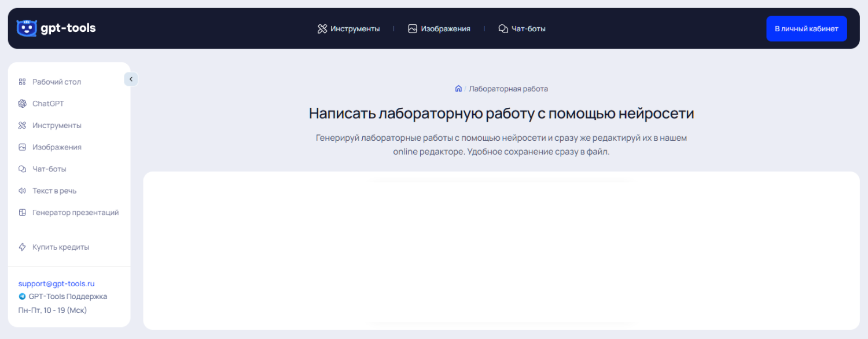Image resolution: width=868 pixels, height=339 pixels.
Task: Select the Рабочий стол icon in sidebar
Action: (21, 81)
